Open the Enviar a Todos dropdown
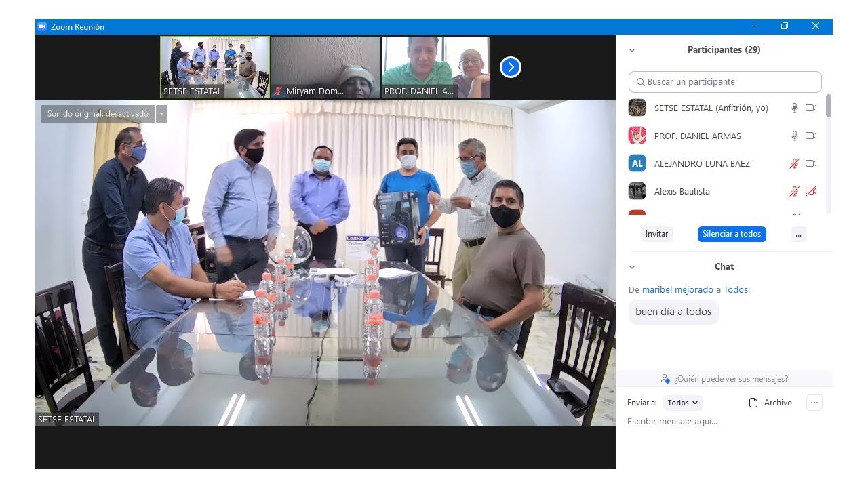The width and height of the screenshot is (868, 488). coord(682,403)
